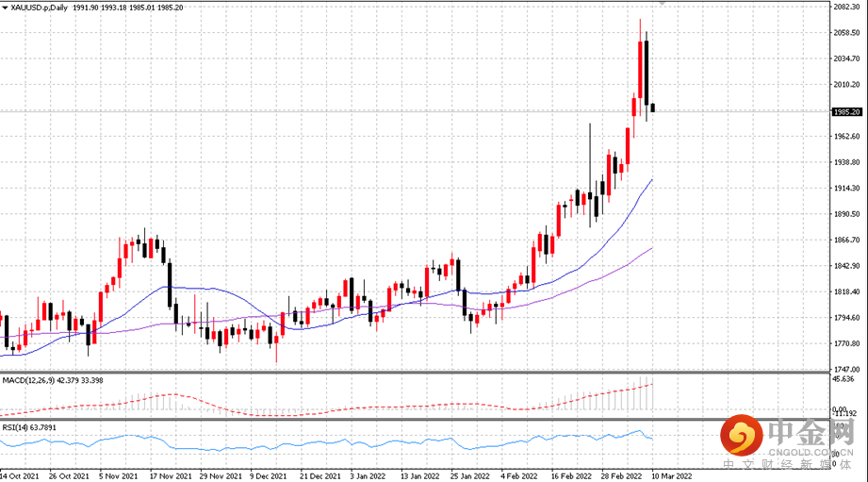Viewport: 868px width, 482px height.
Task: Click the 28 Feb 2022 date label
Action: pyautogui.click(x=621, y=476)
